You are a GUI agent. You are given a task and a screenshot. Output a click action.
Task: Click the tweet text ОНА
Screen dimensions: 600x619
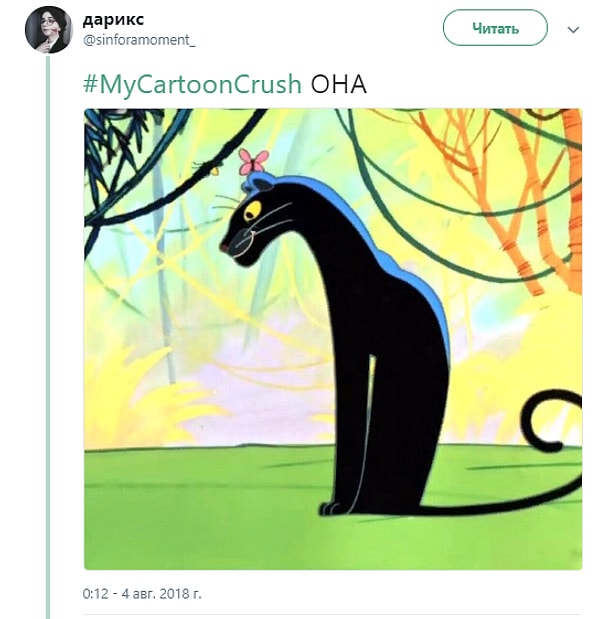(339, 84)
